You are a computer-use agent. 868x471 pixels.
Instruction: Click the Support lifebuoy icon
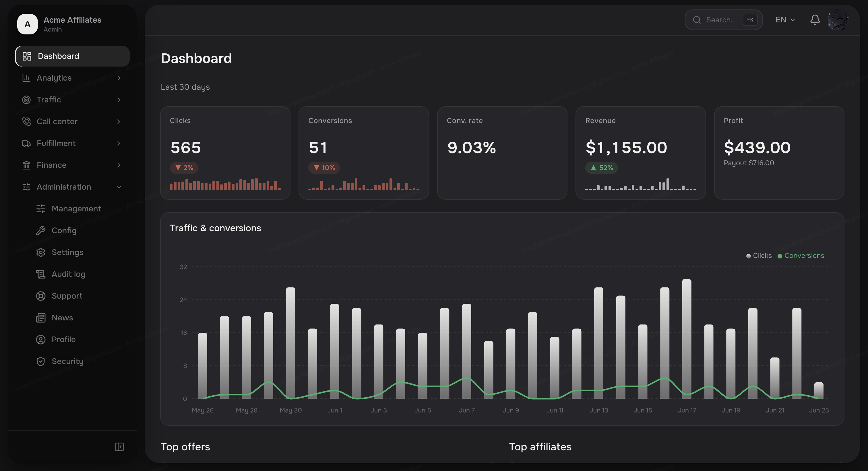(41, 296)
